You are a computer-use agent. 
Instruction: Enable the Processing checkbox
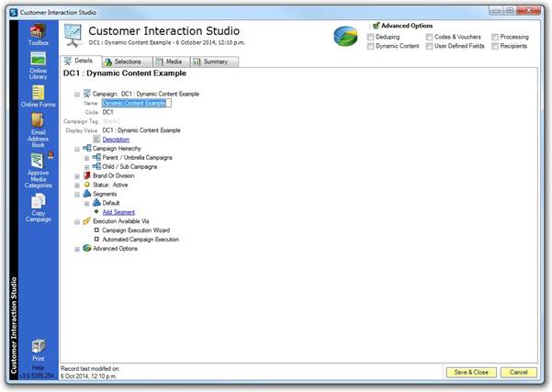click(495, 37)
